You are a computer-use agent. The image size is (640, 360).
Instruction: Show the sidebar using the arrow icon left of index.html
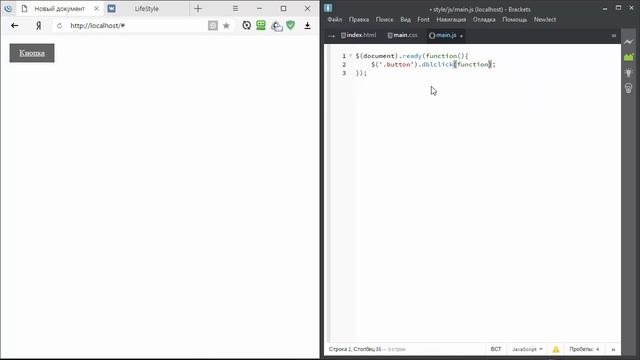331,36
